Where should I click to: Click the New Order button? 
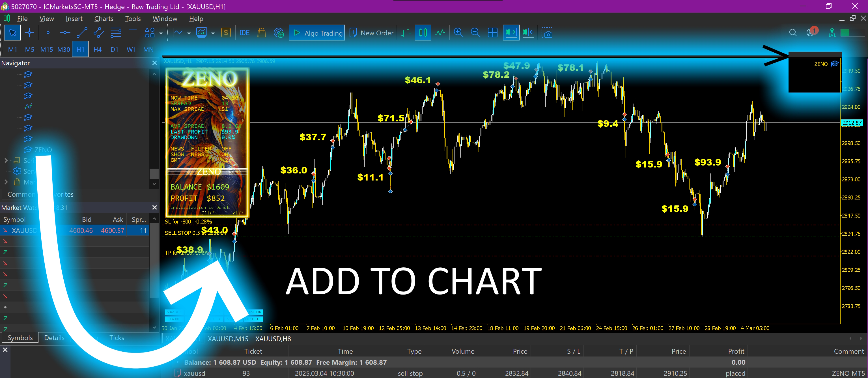371,33
